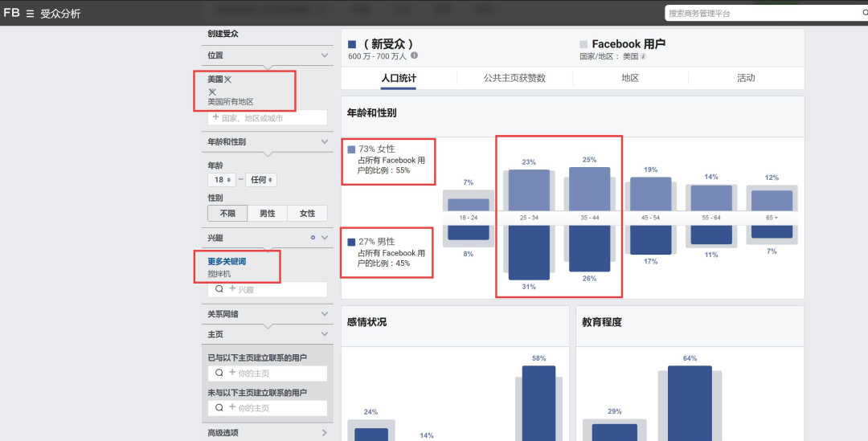Focus the 国家、地区或城市 location input

click(268, 118)
